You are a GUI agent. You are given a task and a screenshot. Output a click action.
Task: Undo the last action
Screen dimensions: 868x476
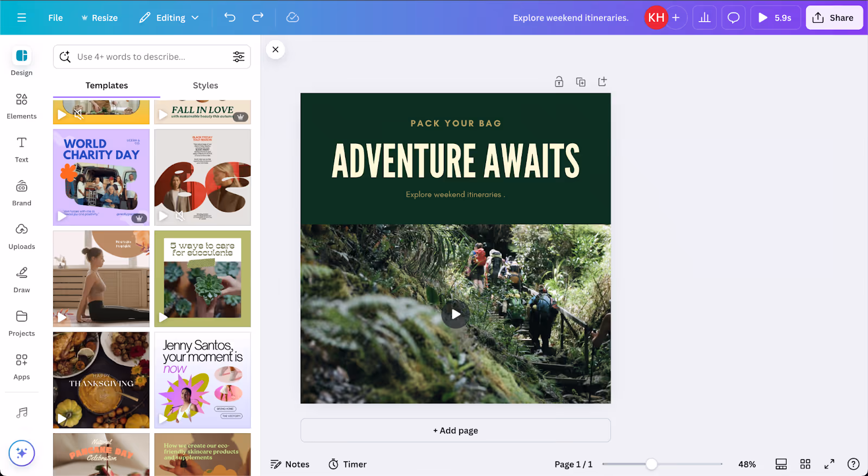click(x=230, y=17)
